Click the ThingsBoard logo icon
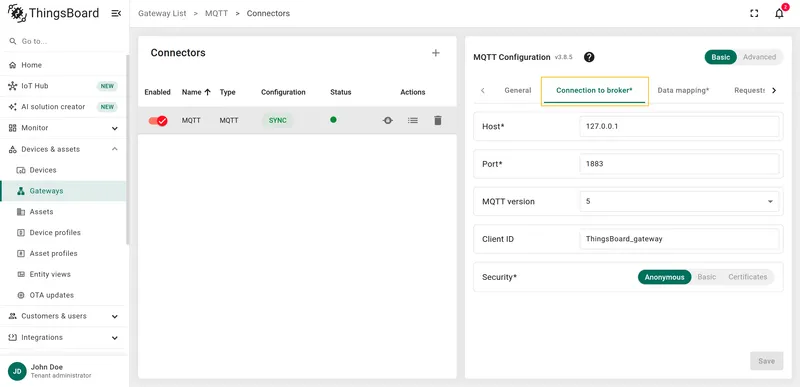This screenshot has height=387, width=800. (x=17, y=13)
